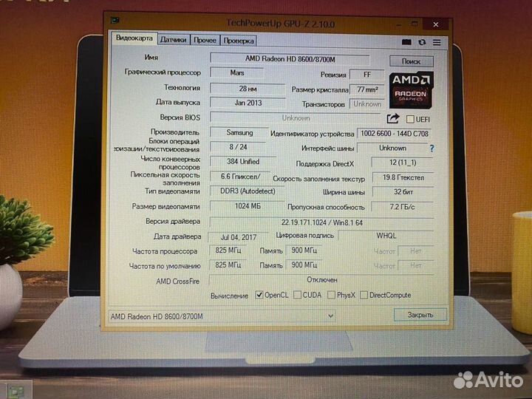532x399 pixels.
Task: Click the Закрыть button
Action: point(420,315)
